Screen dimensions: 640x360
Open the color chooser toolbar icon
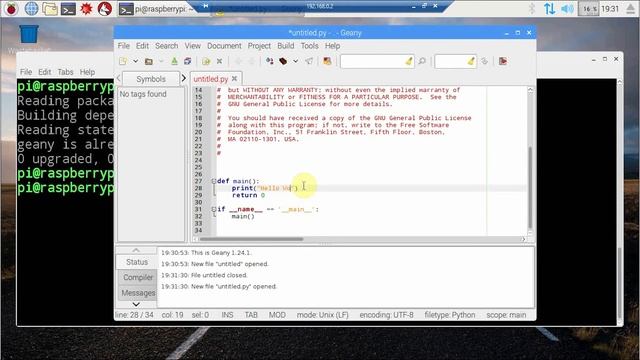coord(327,61)
